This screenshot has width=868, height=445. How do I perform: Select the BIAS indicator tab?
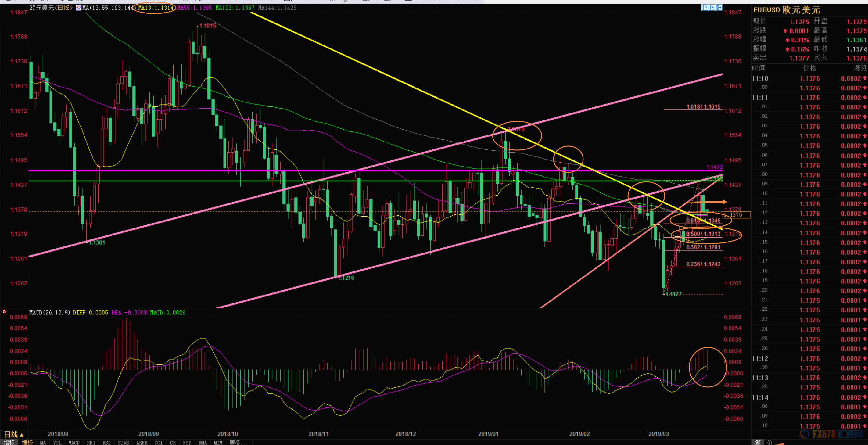coord(123,443)
